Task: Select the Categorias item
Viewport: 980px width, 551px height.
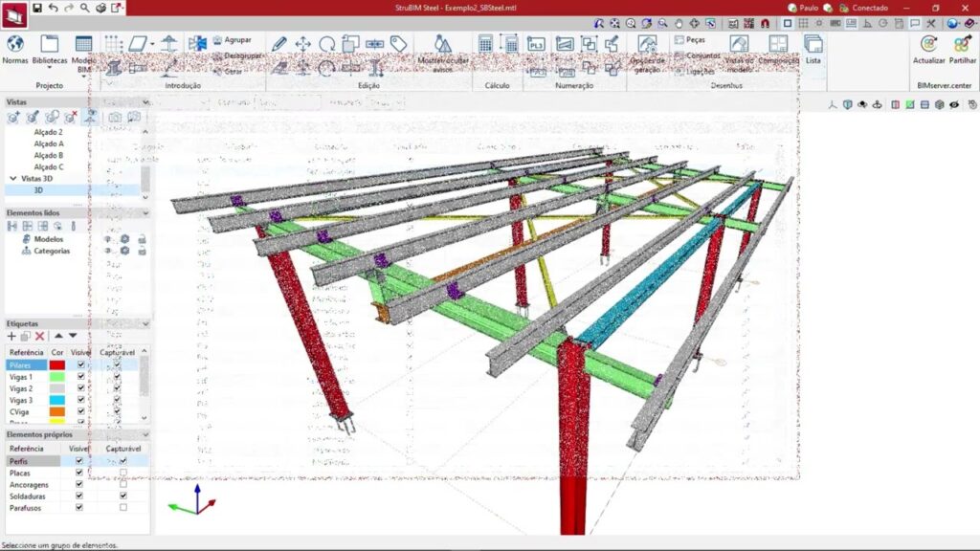Action: (x=52, y=251)
